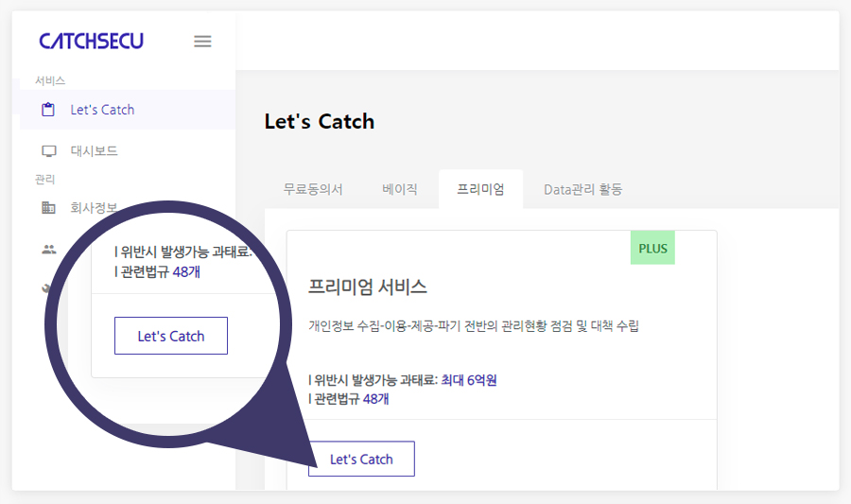Image resolution: width=851 pixels, height=504 pixels.
Task: Select the 프리미엄 tab
Action: [x=481, y=189]
